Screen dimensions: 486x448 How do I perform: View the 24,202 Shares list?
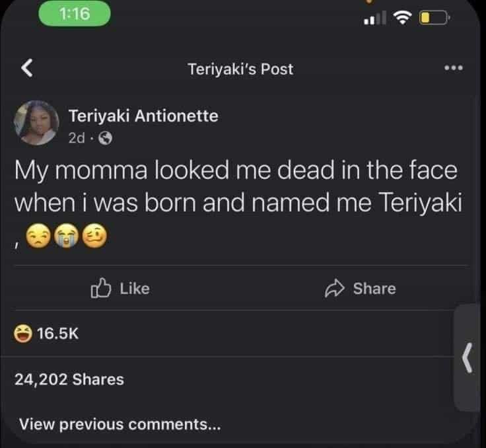point(69,379)
